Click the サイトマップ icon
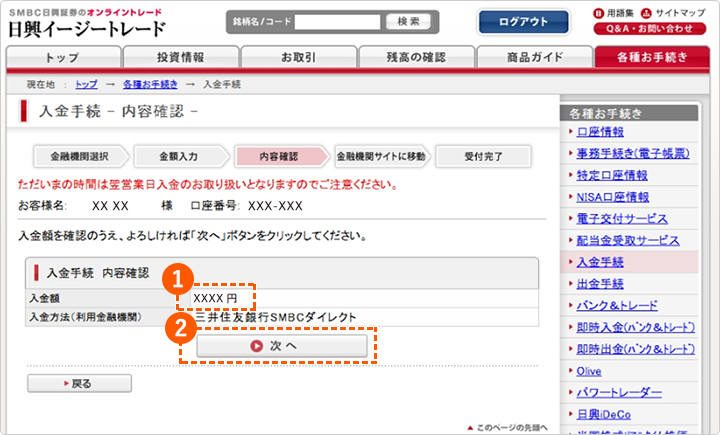The image size is (720, 435). click(646, 13)
